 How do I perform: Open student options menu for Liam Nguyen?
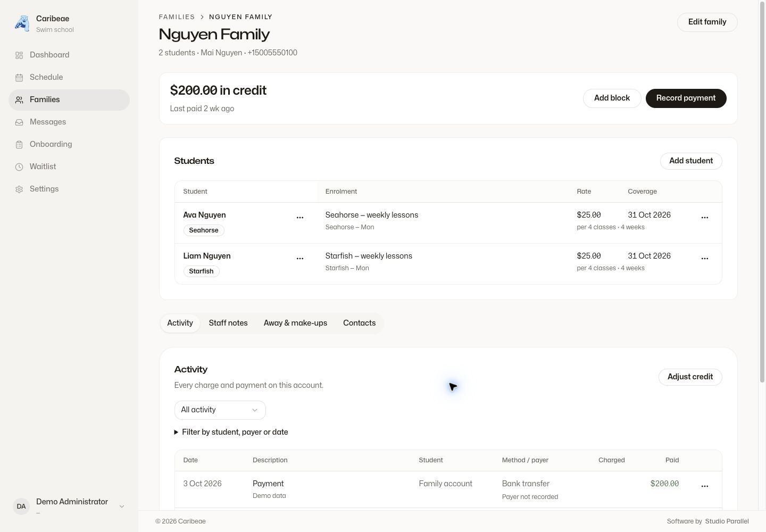pyautogui.click(x=300, y=259)
